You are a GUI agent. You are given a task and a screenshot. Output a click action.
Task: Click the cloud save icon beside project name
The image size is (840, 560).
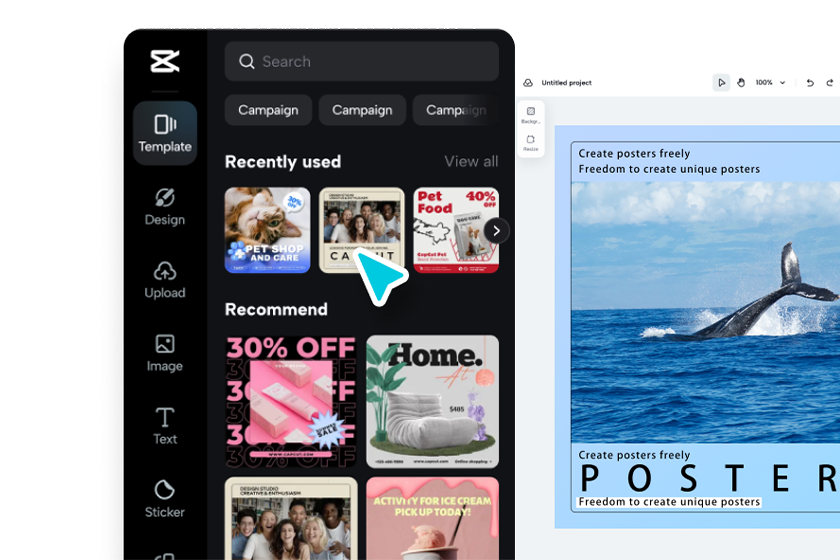(x=528, y=83)
